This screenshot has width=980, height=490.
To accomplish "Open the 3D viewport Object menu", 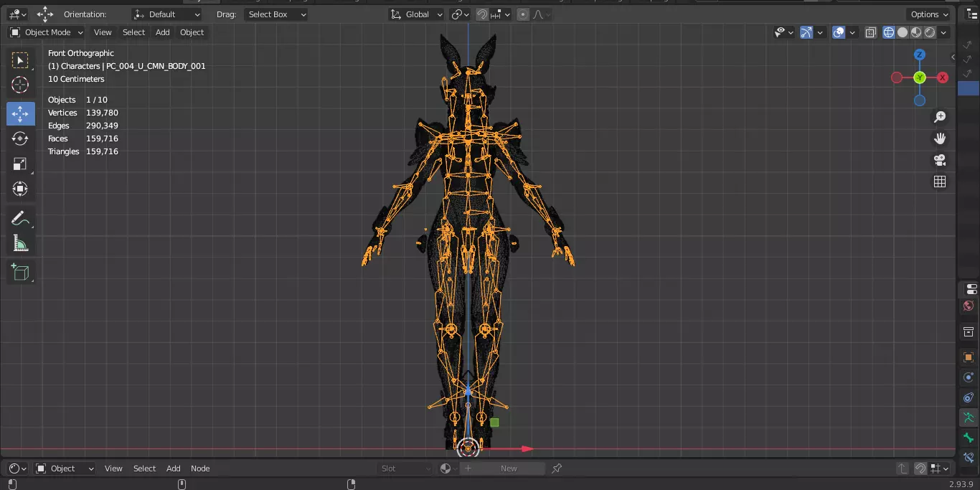I will click(192, 32).
